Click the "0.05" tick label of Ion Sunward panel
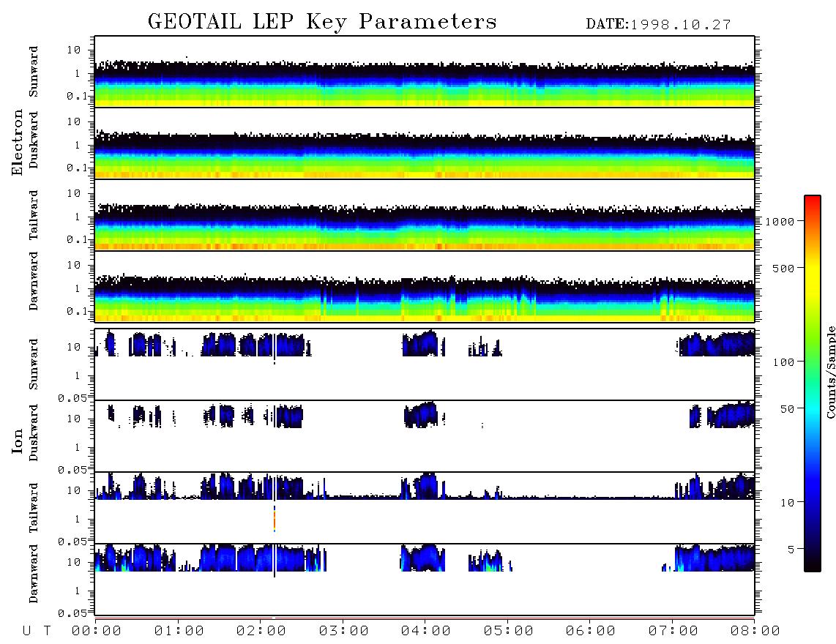 72,398
